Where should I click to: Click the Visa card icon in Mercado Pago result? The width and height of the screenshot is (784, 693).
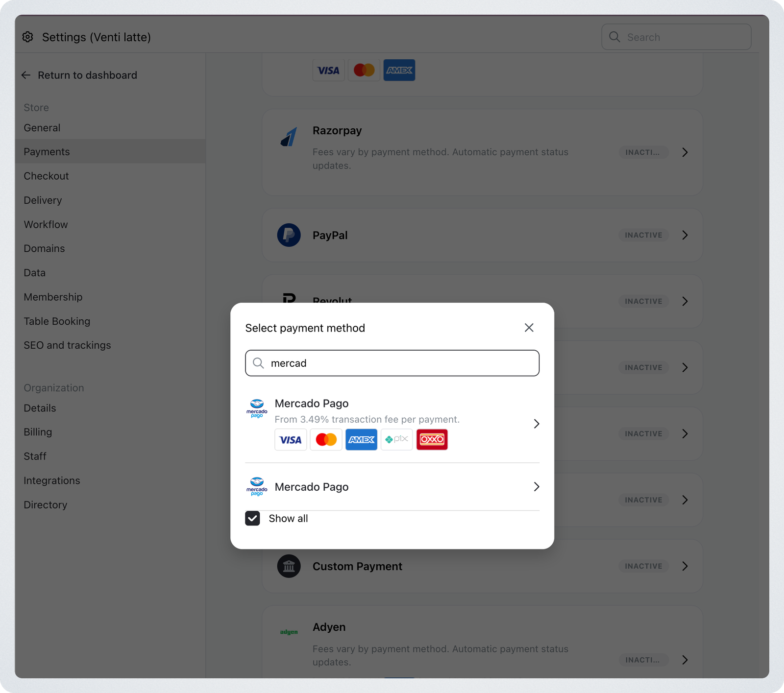click(x=291, y=439)
